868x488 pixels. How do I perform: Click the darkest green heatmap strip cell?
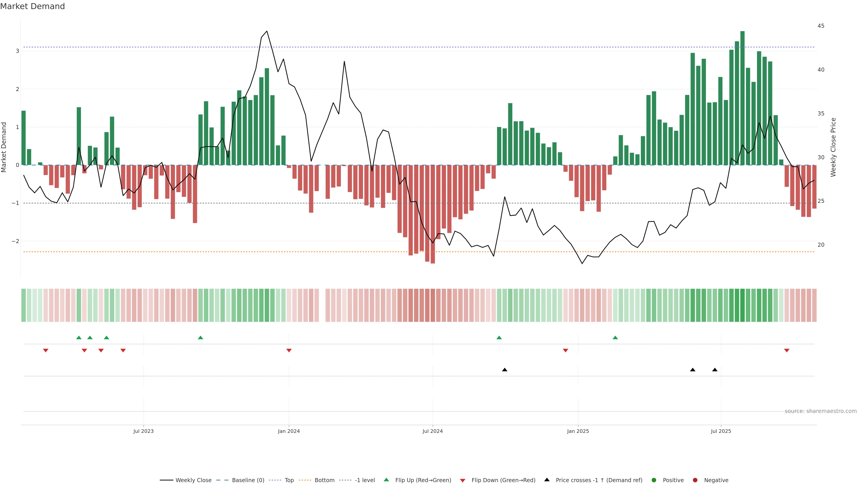(x=742, y=305)
